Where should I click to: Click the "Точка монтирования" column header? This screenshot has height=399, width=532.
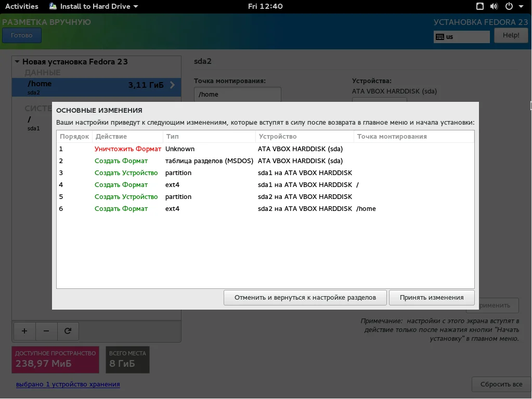tap(413, 136)
